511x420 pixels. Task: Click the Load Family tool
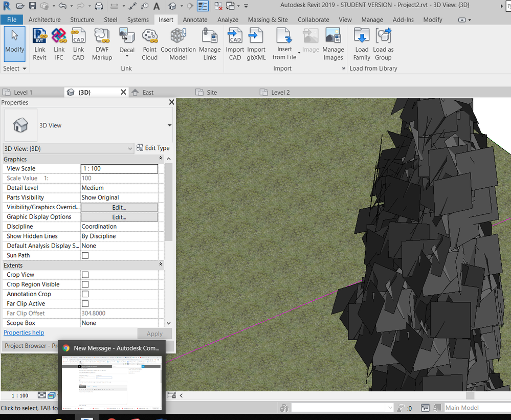362,44
